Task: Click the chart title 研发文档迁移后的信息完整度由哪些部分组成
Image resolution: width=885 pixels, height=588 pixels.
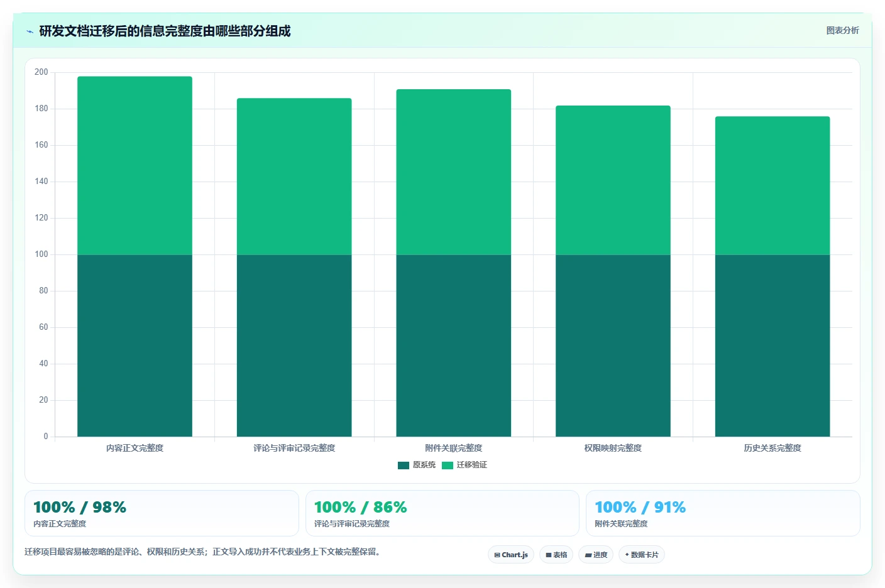Action: tap(165, 31)
